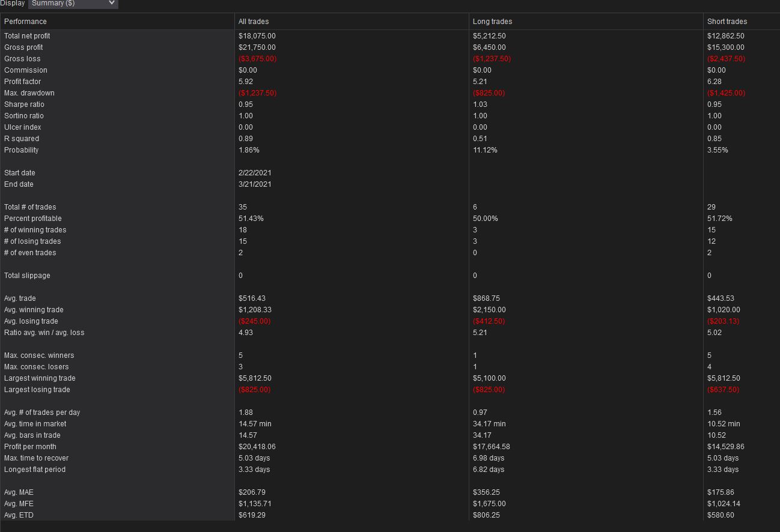Click All trades avg. time 14.57 min
Screen dimensions: 780x532
(255, 424)
